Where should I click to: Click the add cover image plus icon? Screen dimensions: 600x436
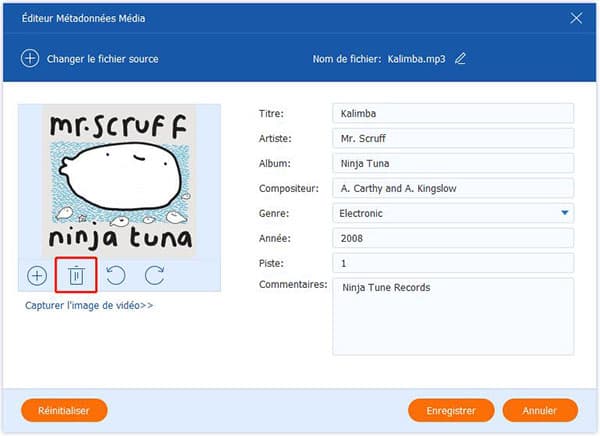click(37, 276)
